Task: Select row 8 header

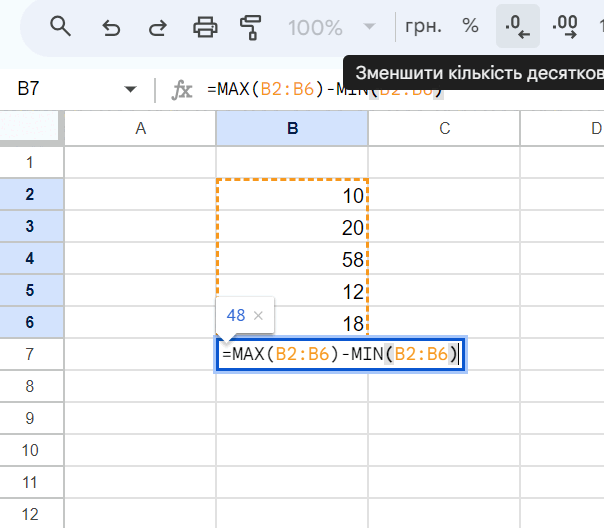Action: pos(32,386)
